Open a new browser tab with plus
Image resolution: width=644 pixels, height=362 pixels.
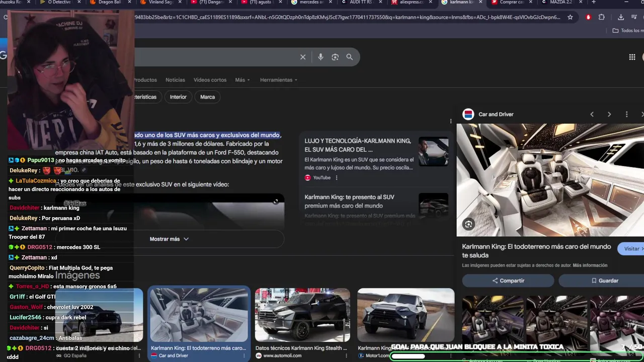(x=594, y=3)
